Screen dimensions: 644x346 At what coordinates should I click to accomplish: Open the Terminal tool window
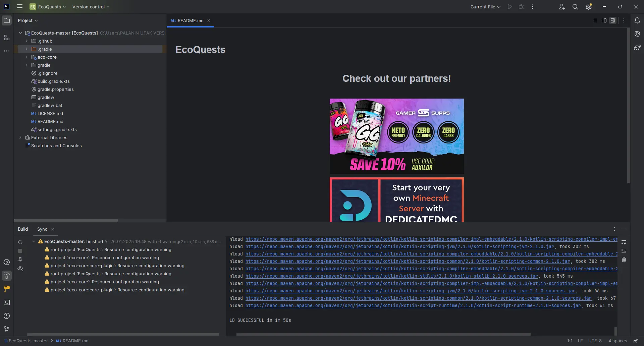point(7,302)
